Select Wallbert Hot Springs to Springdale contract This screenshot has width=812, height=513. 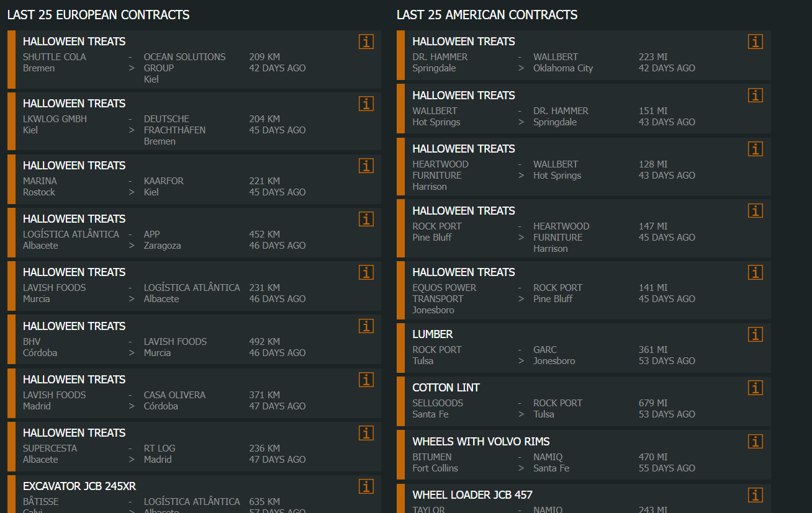577,109
